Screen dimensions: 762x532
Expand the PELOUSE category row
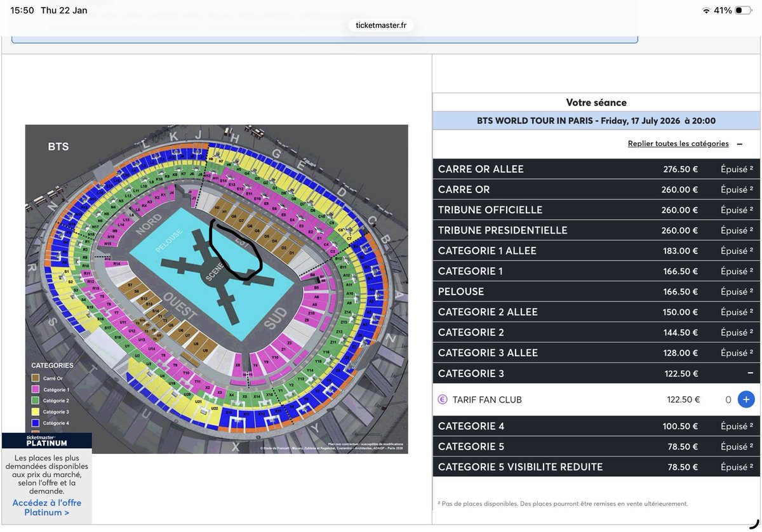pyautogui.click(x=596, y=291)
